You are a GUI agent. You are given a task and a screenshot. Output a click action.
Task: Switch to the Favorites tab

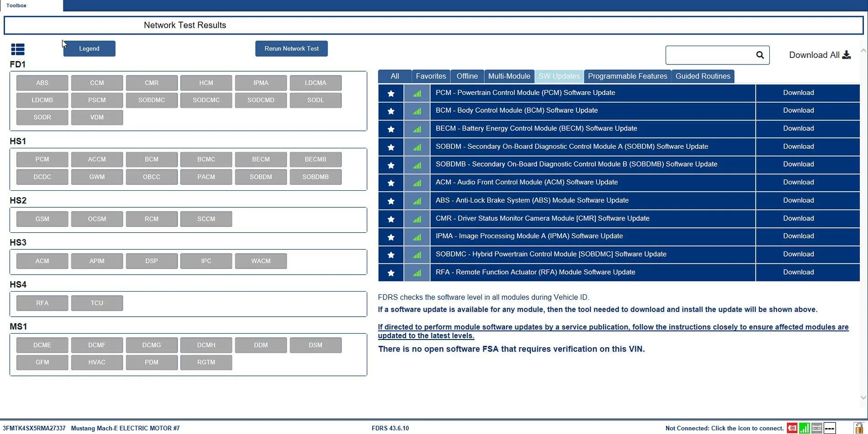[431, 76]
